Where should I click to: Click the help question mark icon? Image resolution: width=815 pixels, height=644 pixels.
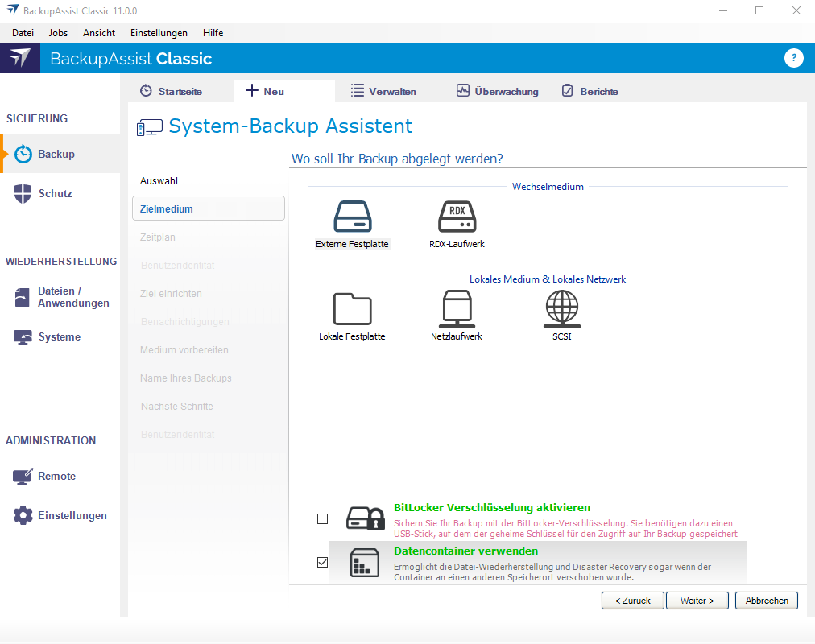coord(793,58)
